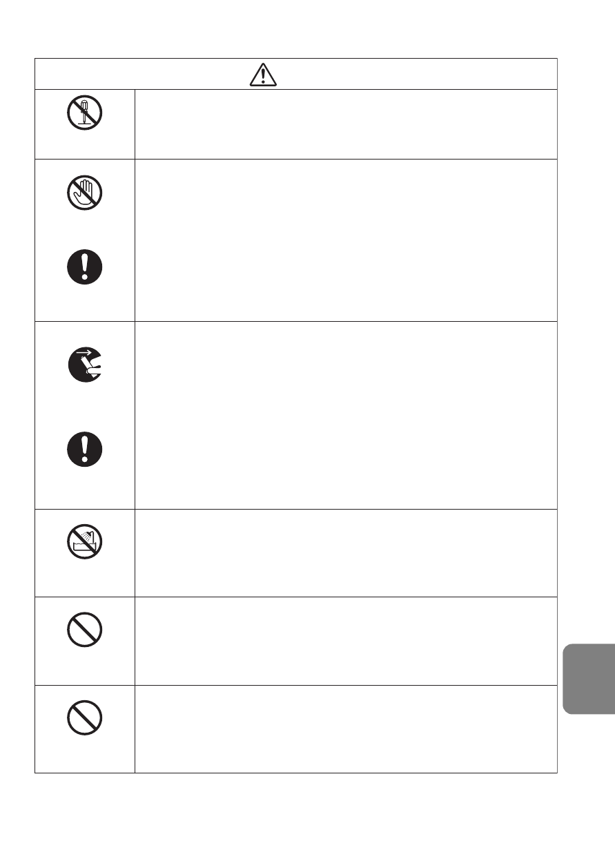Click blank text cell beside no-disassembly icon
Viewport: 615px width, 868px height.
pyautogui.click(x=346, y=124)
